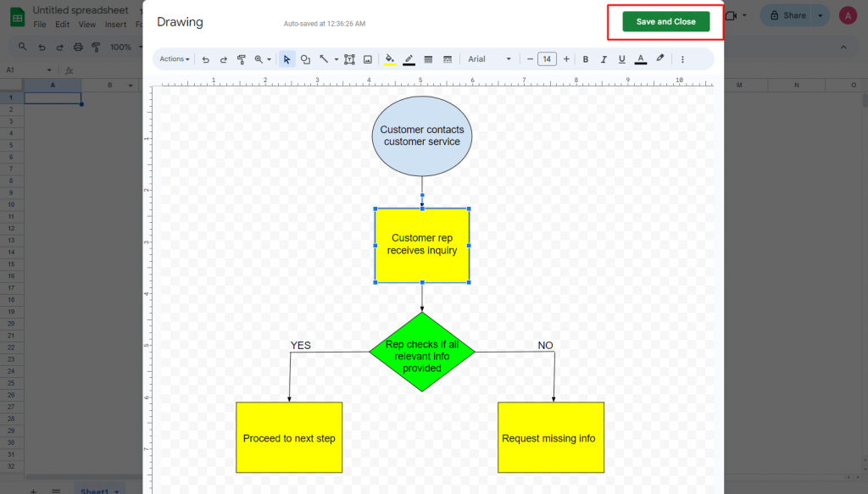Click the Sheets paint format icon
The height and width of the screenshot is (494, 868).
(96, 47)
